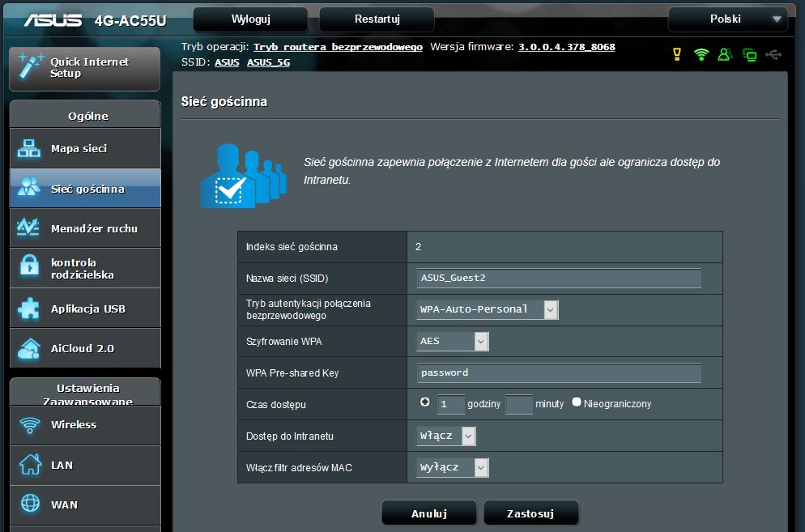The height and width of the screenshot is (532, 805).
Task: Click the 4G-AC55U model name text
Action: [130, 20]
